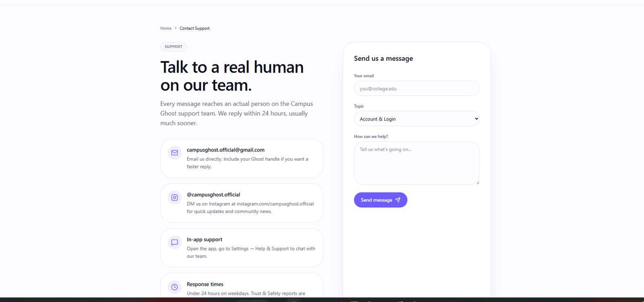Go to Home via breadcrumb link

166,29
